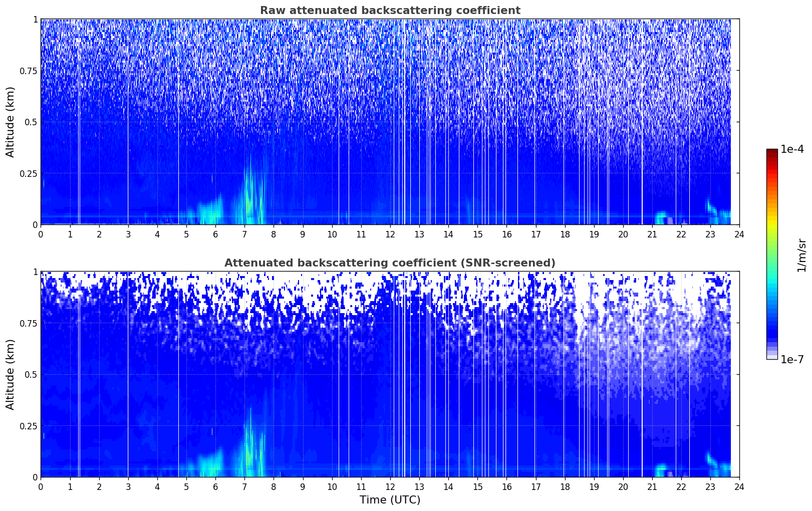Click the 'Attenuated backscattering coefficient (SNR-screened)' title
The image size is (812, 511).
click(390, 263)
